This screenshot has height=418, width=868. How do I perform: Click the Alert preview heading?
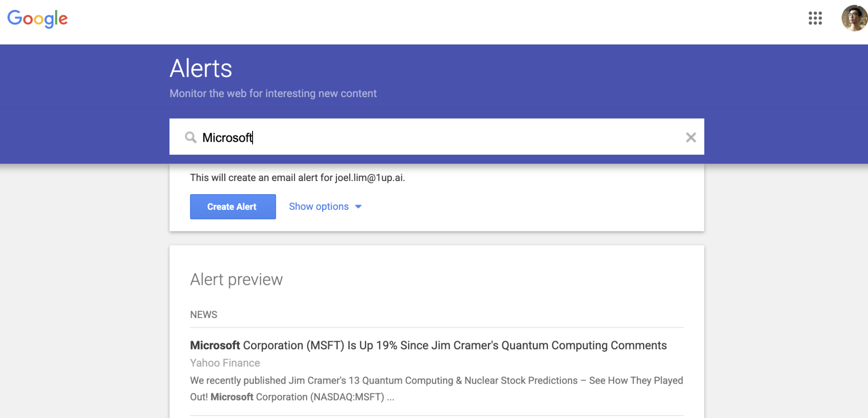click(x=236, y=280)
